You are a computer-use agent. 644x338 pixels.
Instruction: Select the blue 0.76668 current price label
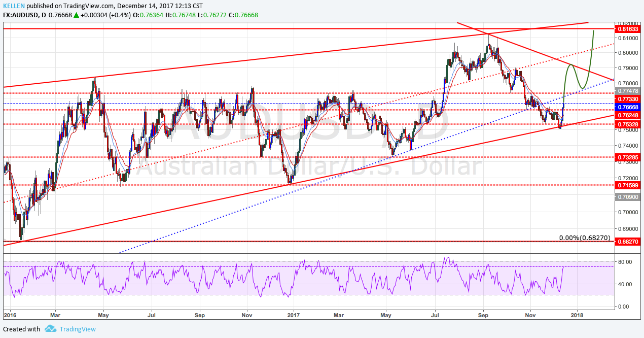(x=628, y=108)
